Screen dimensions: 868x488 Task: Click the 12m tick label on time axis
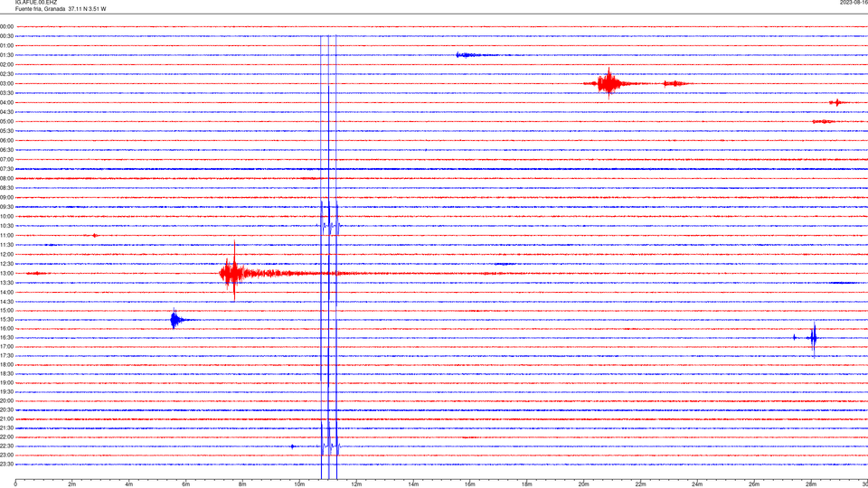pos(356,484)
